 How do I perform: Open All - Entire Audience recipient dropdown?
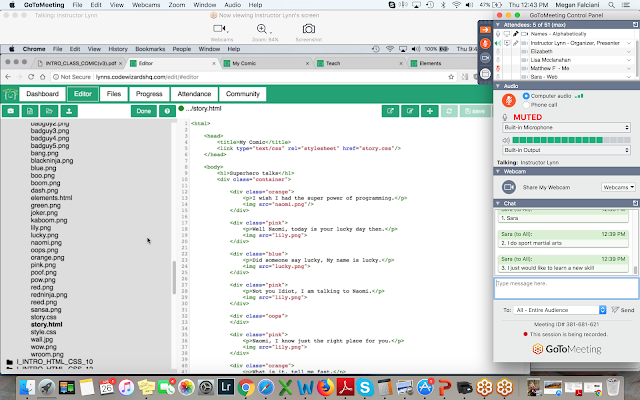tap(560, 310)
